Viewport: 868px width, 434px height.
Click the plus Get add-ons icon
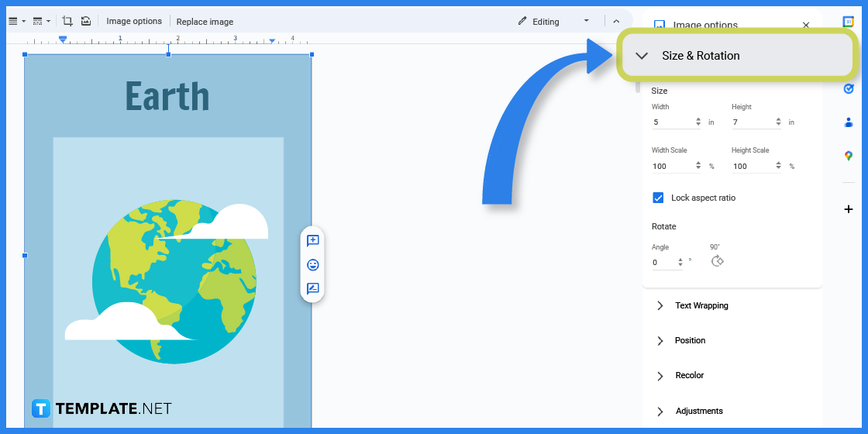click(848, 209)
